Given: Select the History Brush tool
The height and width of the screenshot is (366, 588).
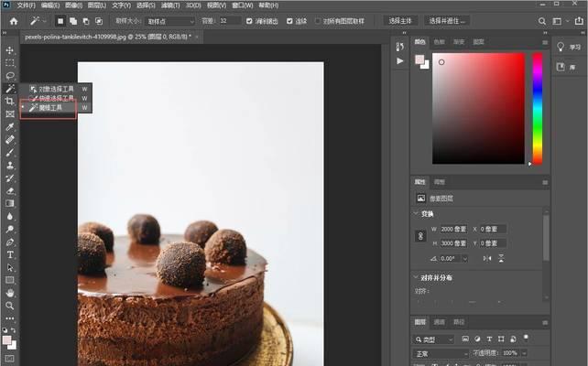Looking at the screenshot, I should tap(10, 178).
